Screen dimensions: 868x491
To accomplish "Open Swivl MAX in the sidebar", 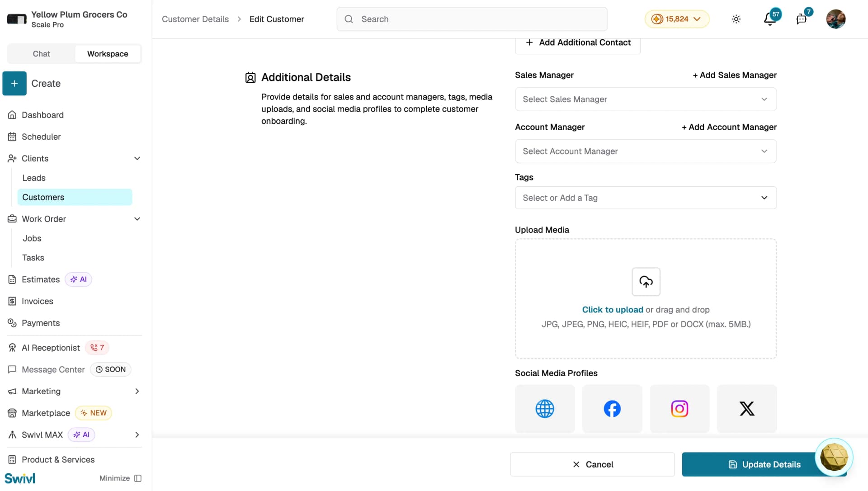I will (42, 434).
